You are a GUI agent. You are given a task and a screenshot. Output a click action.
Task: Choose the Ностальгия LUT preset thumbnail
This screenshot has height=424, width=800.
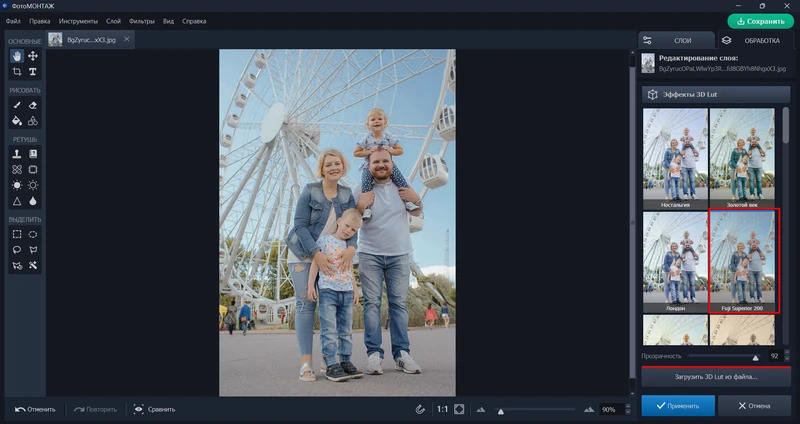675,158
